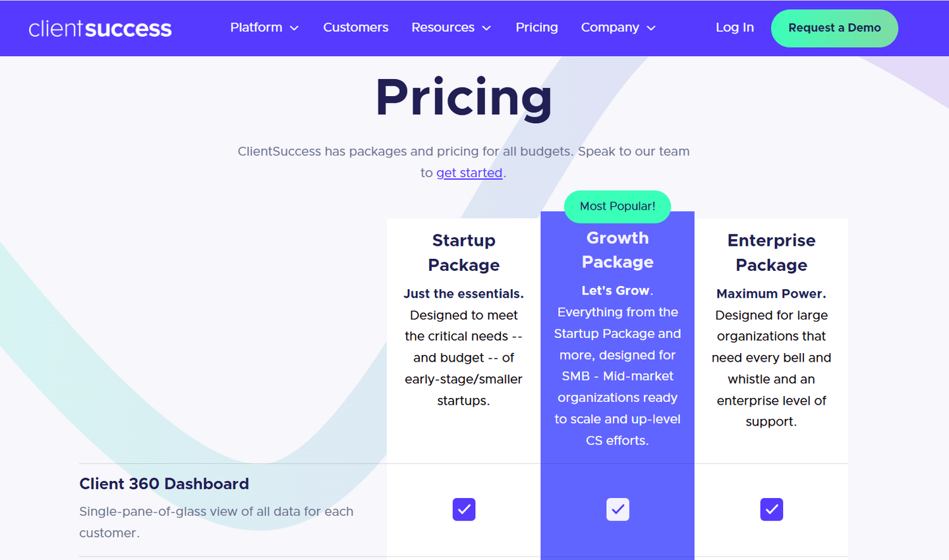This screenshot has width=949, height=560.
Task: Go to Pricing in navigation bar
Action: click(x=536, y=28)
